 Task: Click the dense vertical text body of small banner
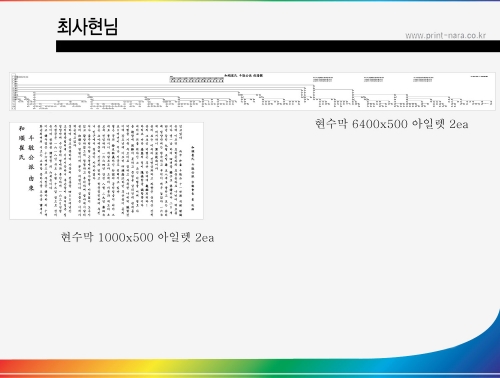point(111,171)
